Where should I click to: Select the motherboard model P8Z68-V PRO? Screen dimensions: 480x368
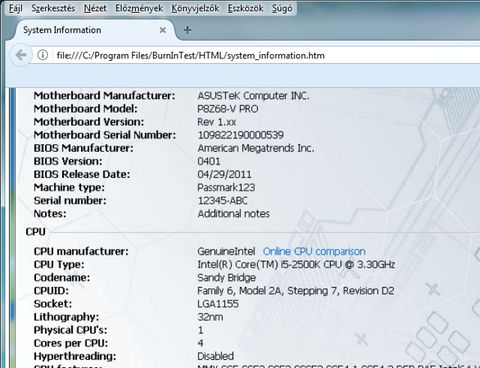(x=228, y=109)
